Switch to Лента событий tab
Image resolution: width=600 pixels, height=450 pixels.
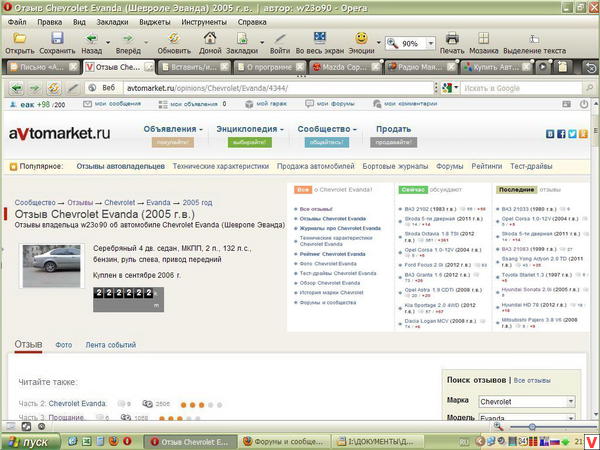[111, 345]
